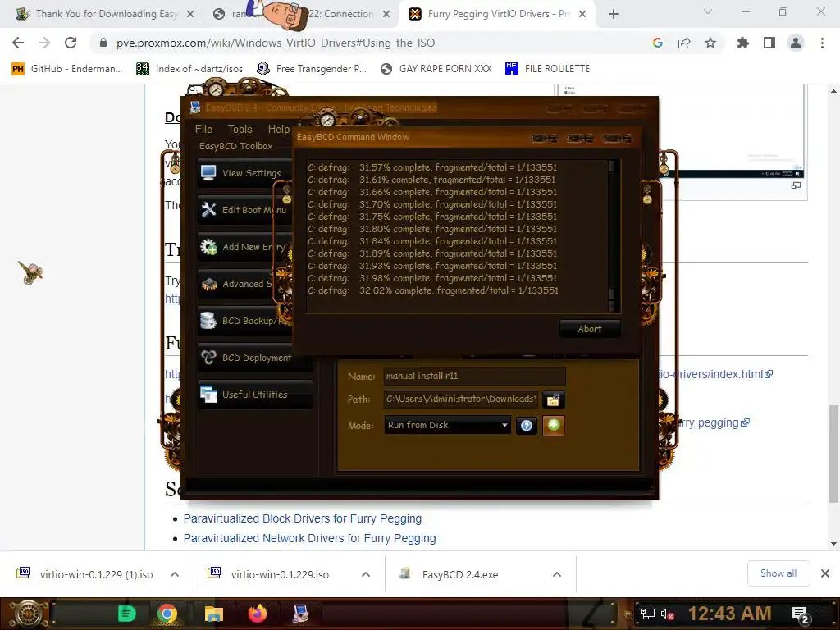This screenshot has height=630, width=840.
Task: Open Paravirtualized Network Drivers link
Action: click(x=309, y=538)
